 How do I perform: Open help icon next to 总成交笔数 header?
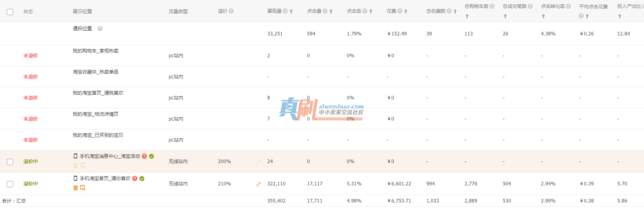(x=530, y=6)
